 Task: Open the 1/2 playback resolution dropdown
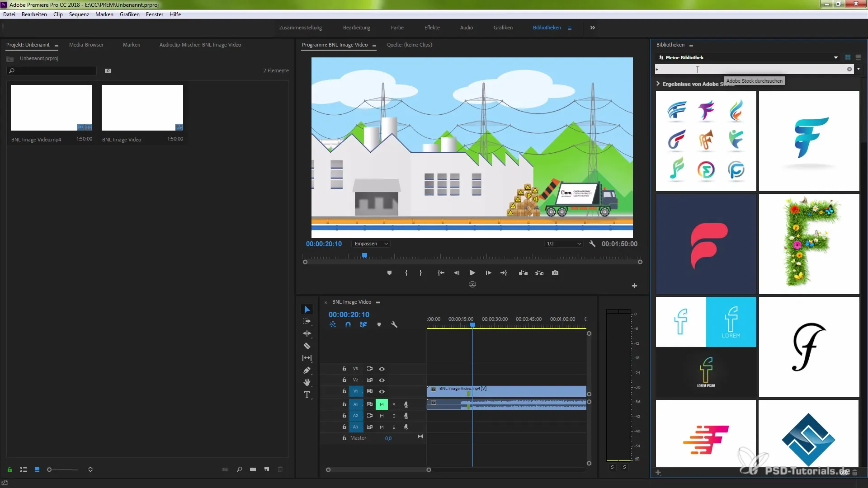[564, 244]
